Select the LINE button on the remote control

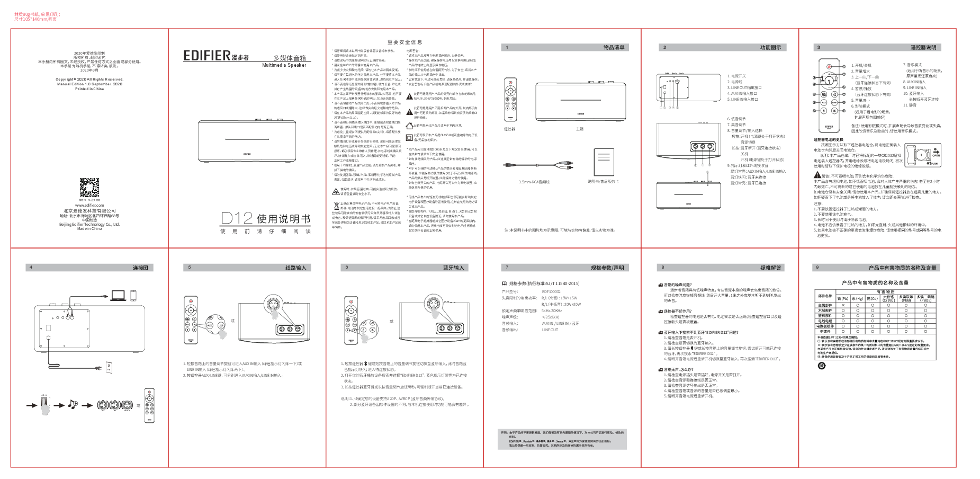pyautogui.click(x=834, y=102)
